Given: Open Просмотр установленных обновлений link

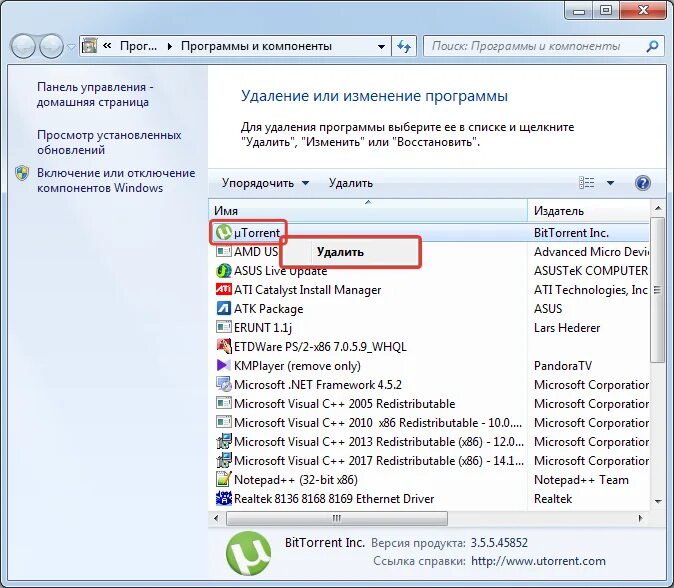Looking at the screenshot, I should coord(109,142).
